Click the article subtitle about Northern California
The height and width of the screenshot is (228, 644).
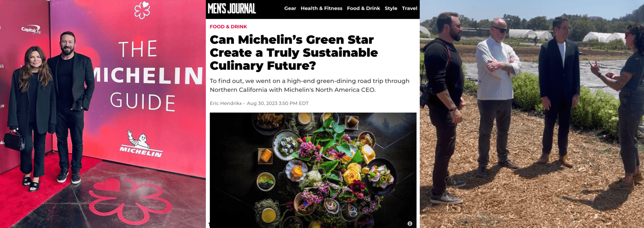(309, 85)
